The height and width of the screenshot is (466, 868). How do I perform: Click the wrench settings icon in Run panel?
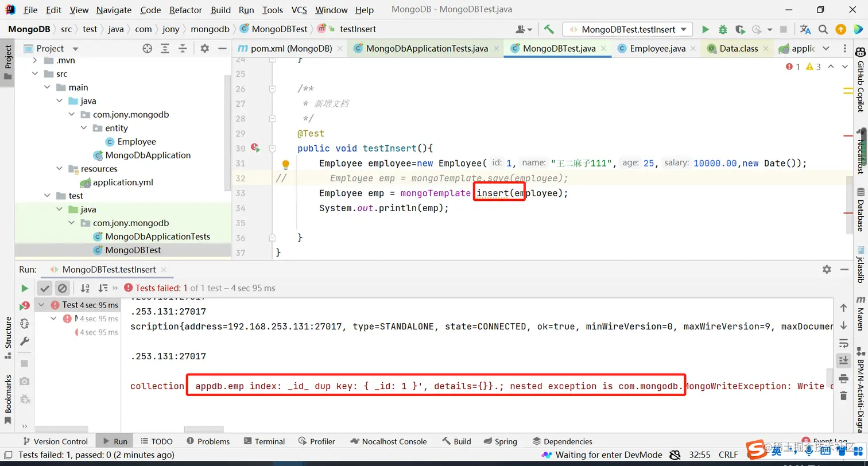tap(25, 341)
